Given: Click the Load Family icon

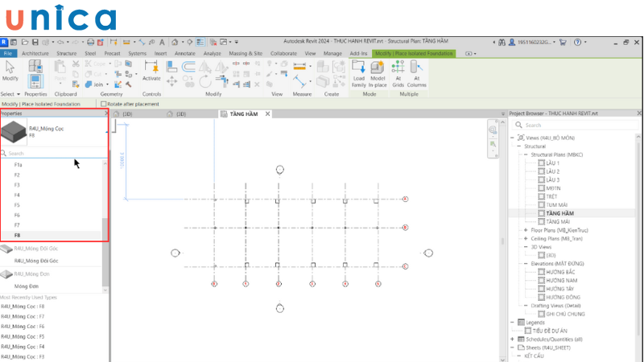Looking at the screenshot, I should pyautogui.click(x=358, y=73).
